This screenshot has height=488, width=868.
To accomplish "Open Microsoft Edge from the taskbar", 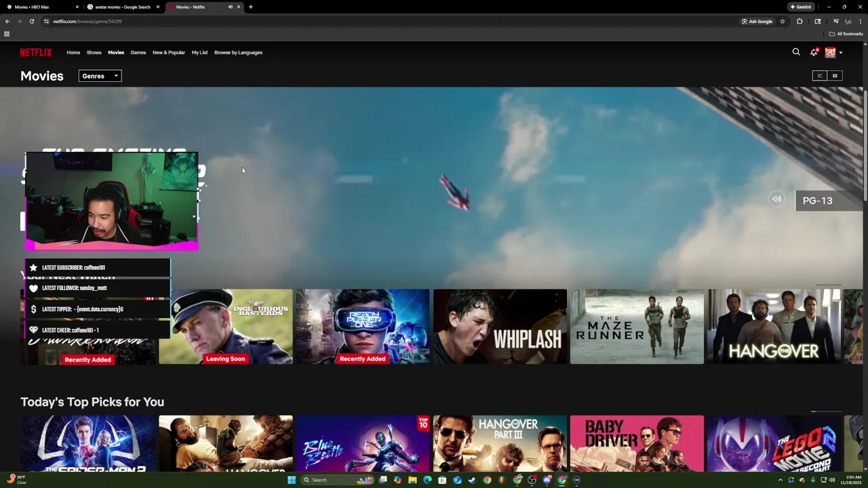I will point(427,480).
